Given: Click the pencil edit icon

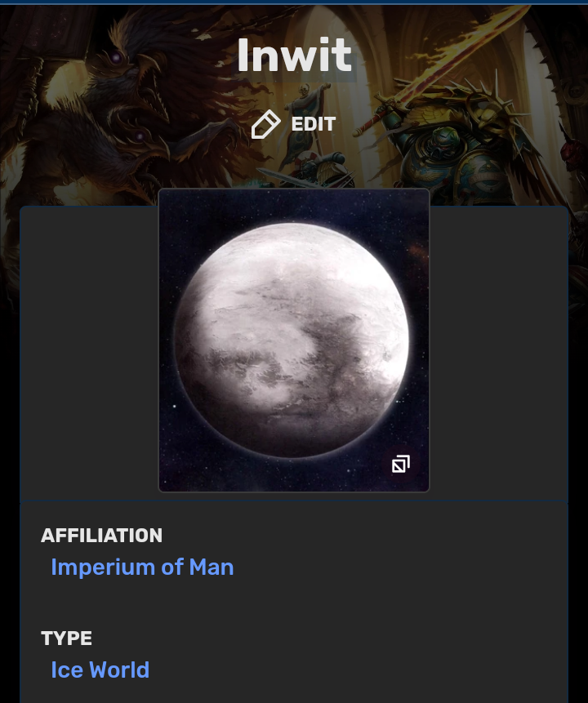Looking at the screenshot, I should point(265,124).
